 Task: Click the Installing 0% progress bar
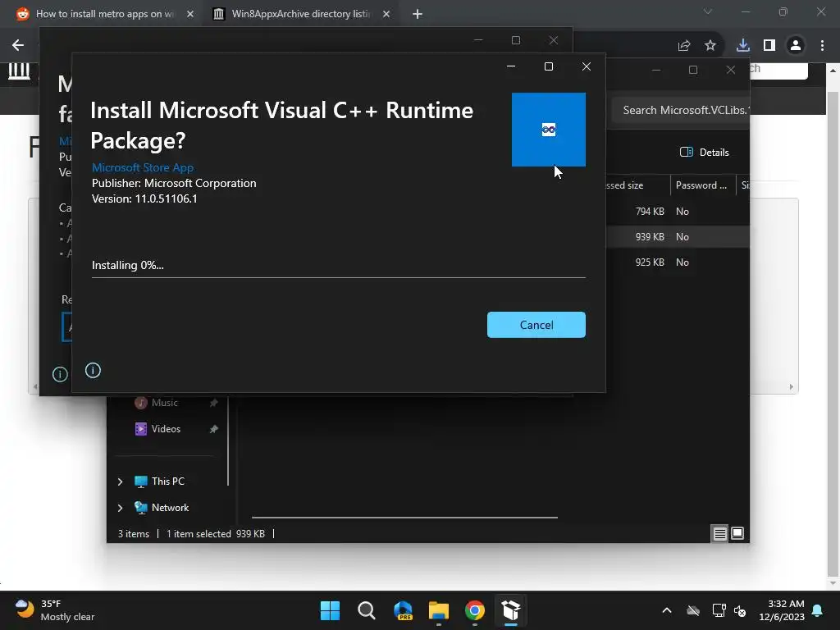(339, 277)
